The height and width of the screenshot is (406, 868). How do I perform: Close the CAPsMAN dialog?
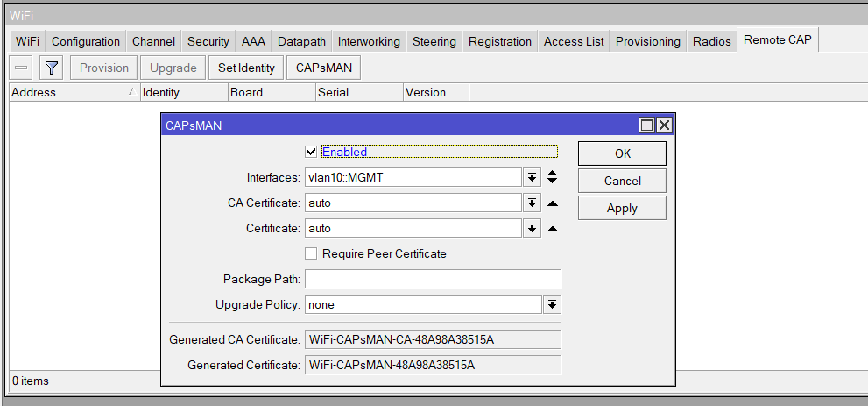point(664,125)
